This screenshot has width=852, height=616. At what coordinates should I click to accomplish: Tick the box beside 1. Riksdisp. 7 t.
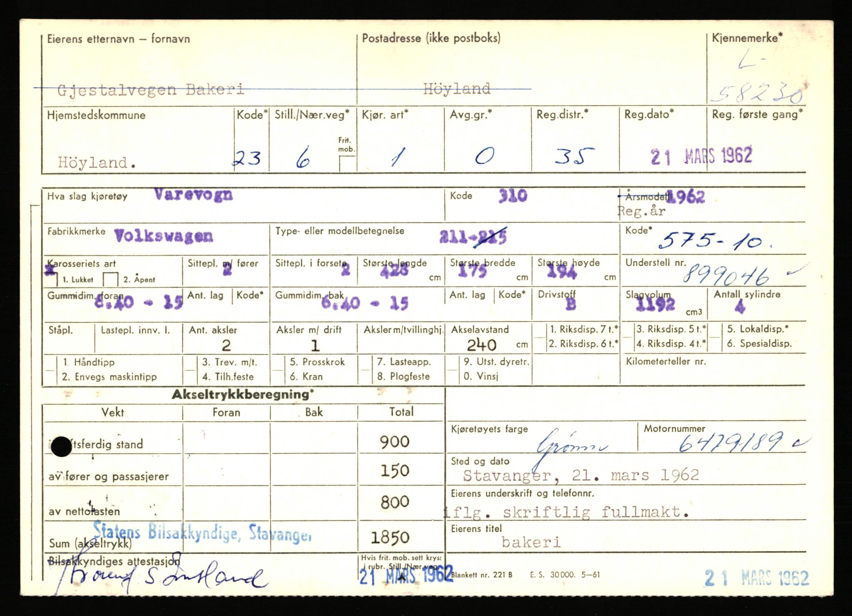(x=540, y=337)
